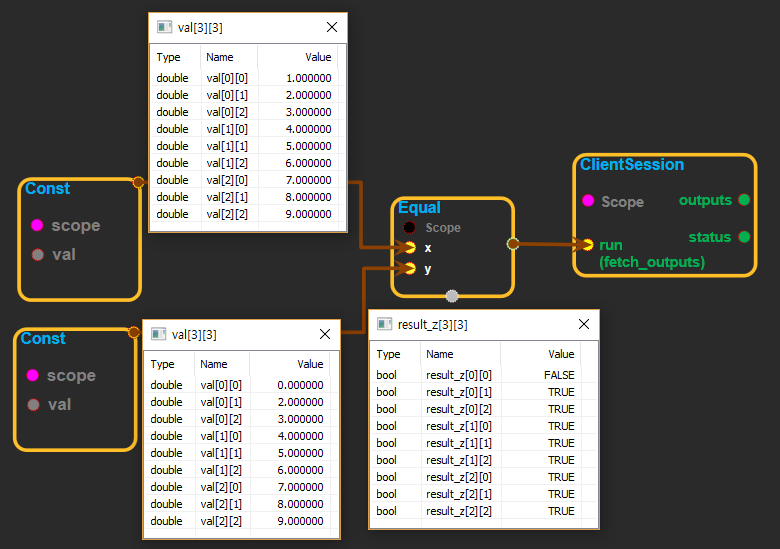Select the ClientSession node title
The height and width of the screenshot is (549, 780).
tap(632, 164)
